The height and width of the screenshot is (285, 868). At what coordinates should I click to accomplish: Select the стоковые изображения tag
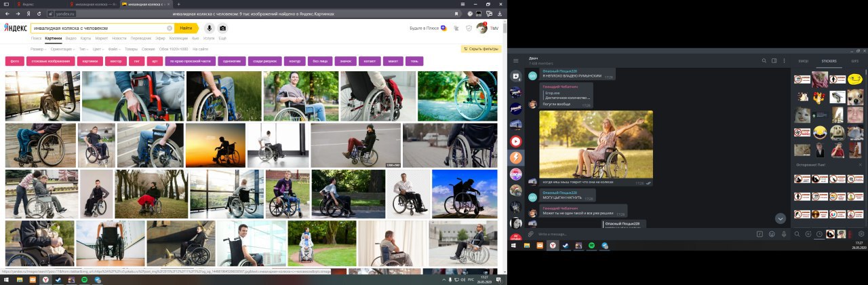51,61
